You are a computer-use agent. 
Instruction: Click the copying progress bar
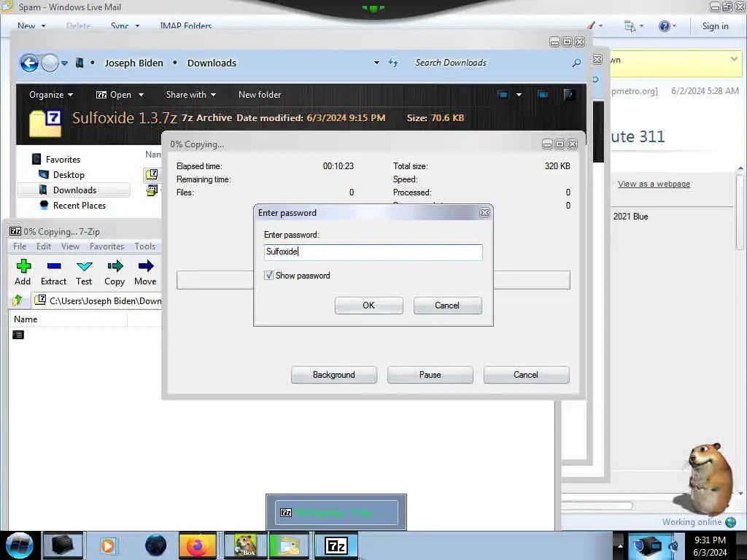[373, 279]
